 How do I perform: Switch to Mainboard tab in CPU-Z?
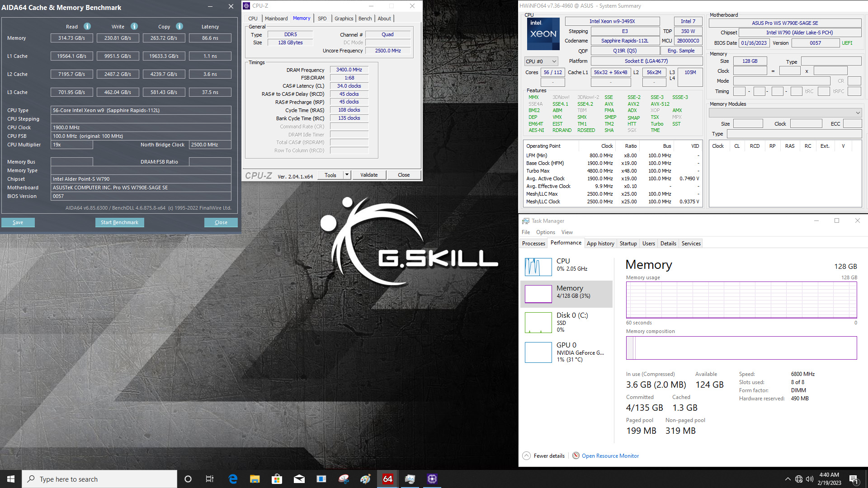click(276, 19)
